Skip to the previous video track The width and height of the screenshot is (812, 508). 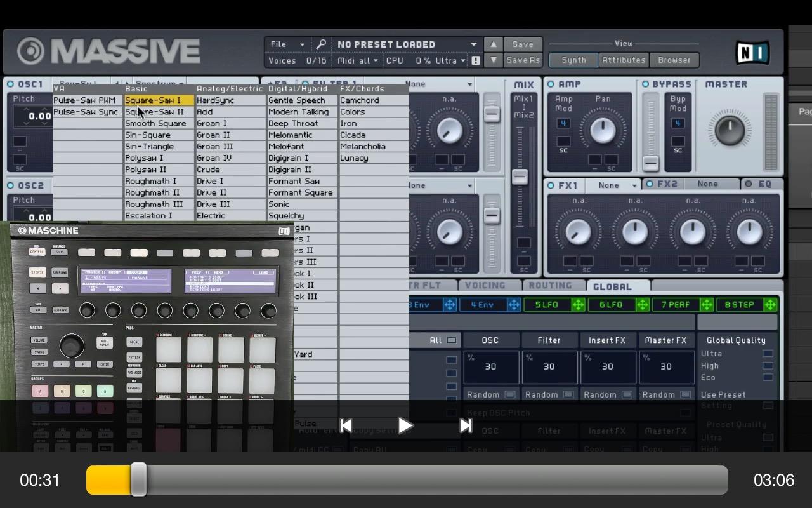click(346, 425)
